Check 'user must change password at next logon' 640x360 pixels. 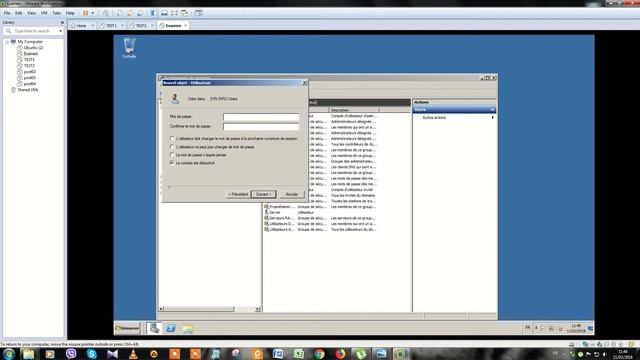[172, 138]
